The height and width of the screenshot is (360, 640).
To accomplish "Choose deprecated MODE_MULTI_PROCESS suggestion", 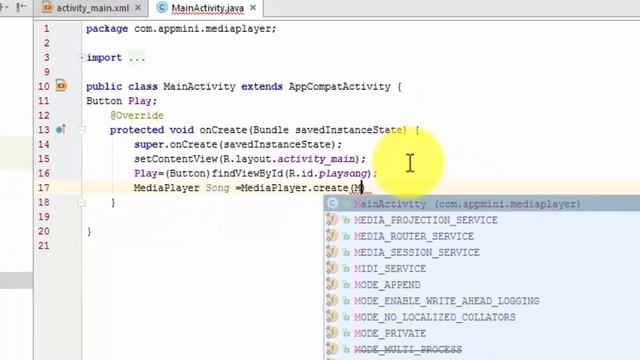I will pos(482,349).
